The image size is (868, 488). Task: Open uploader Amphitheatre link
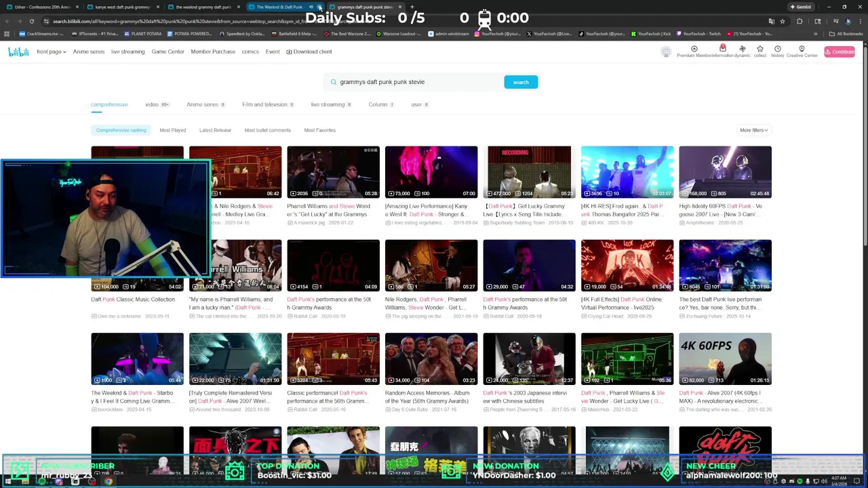(x=699, y=223)
